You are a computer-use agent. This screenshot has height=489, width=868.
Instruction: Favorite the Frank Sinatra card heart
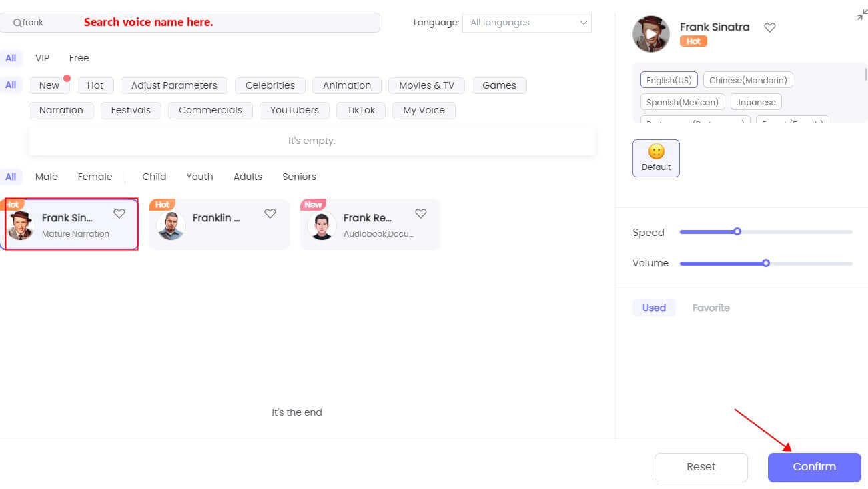[119, 213]
